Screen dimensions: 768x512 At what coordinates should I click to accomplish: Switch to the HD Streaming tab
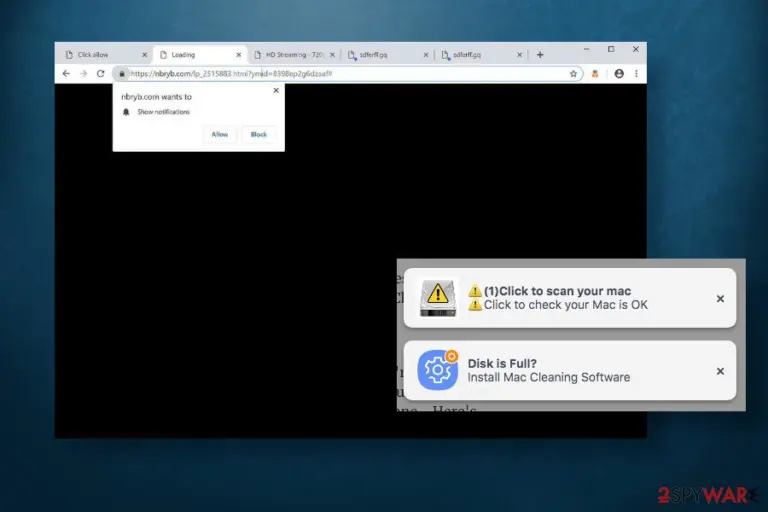[295, 55]
